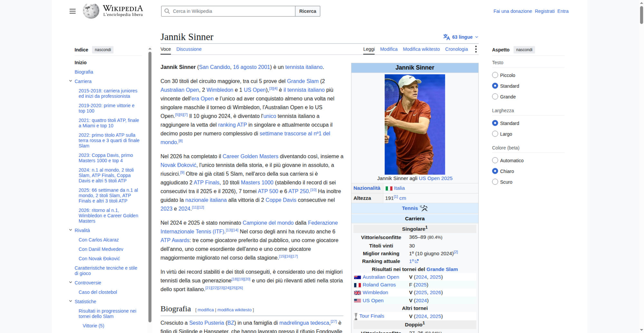The width and height of the screenshot is (644, 333).
Task: Open the Discussione tab
Action: pyautogui.click(x=189, y=49)
